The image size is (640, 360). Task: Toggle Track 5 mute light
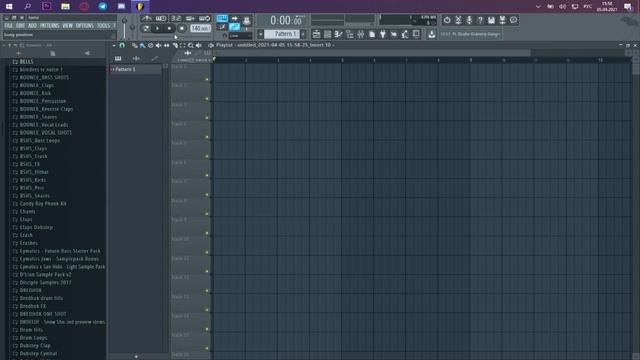(x=207, y=156)
